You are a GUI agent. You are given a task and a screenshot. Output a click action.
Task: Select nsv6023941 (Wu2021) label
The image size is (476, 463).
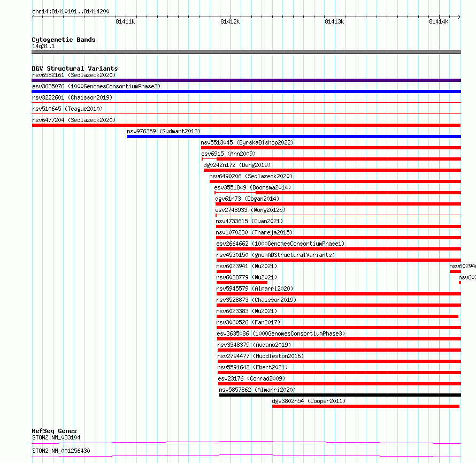[247, 266]
